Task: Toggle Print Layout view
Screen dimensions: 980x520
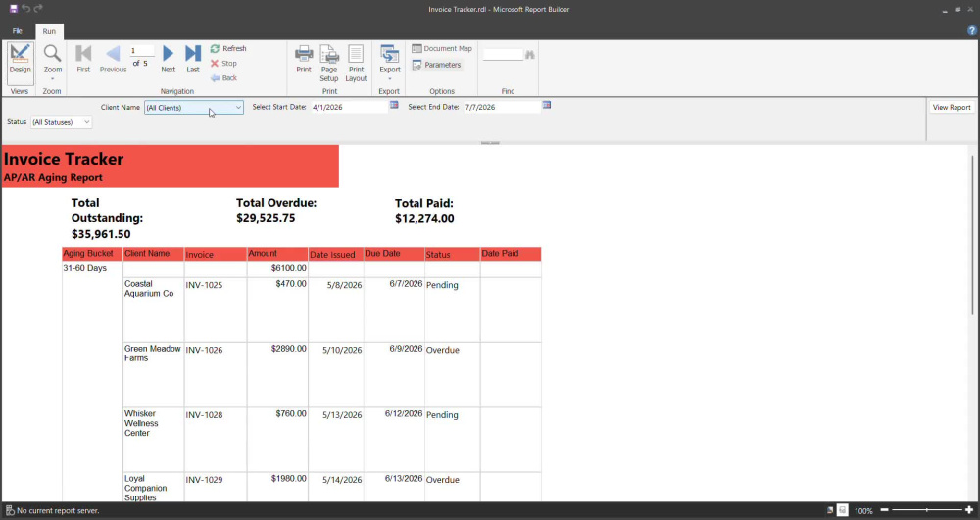Action: (357, 63)
